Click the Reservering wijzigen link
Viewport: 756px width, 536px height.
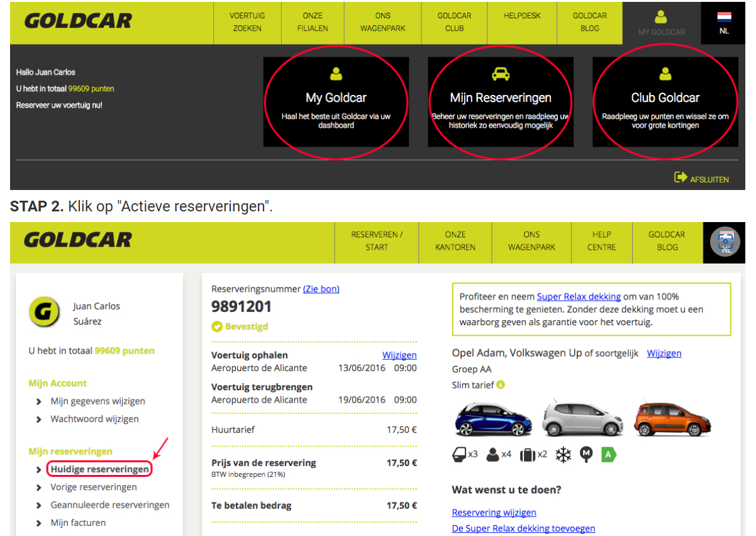(494, 513)
